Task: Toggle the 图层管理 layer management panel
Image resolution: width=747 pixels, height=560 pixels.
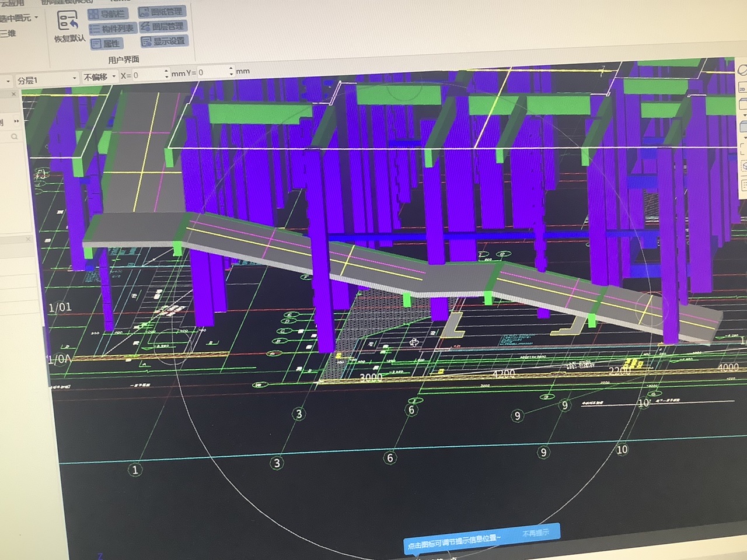Action: click(x=162, y=26)
